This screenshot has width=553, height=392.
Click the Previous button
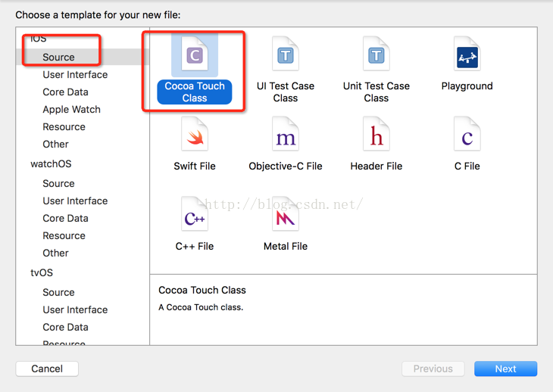(433, 369)
